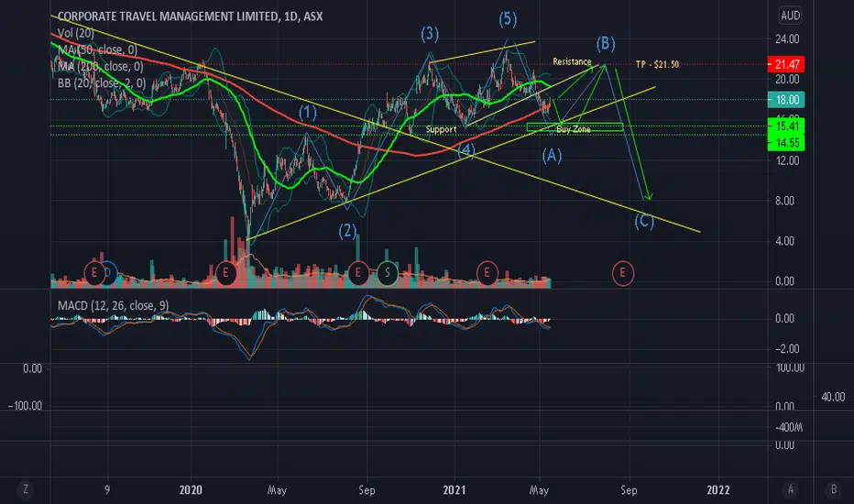Click the red 21.47 price label
The image size is (854, 504).
[x=786, y=64]
